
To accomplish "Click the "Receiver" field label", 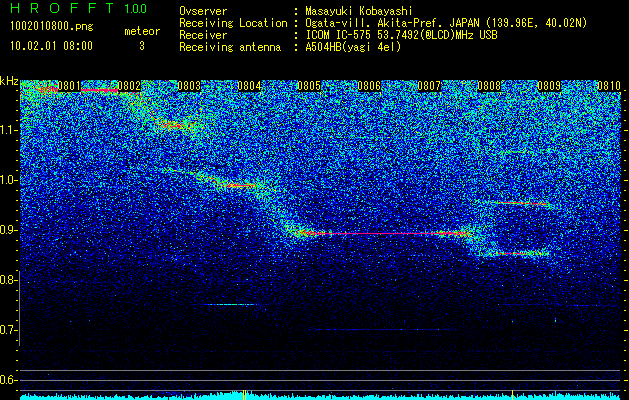I will tap(203, 35).
